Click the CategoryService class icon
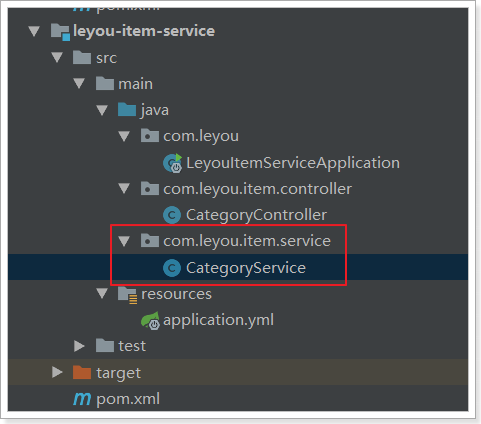The image size is (481, 424). pyautogui.click(x=172, y=268)
